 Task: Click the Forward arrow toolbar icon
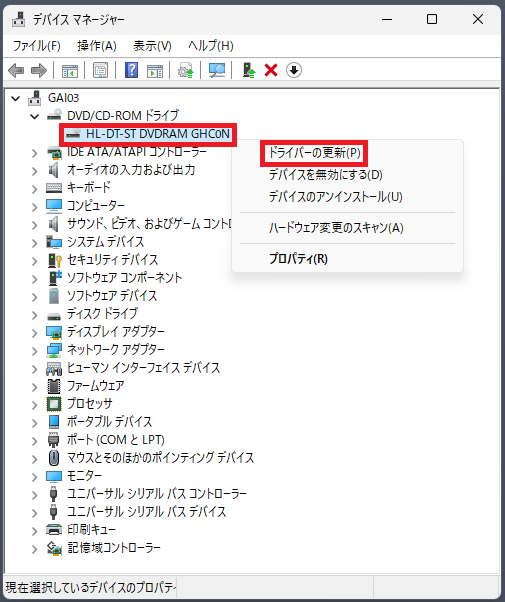coord(39,71)
